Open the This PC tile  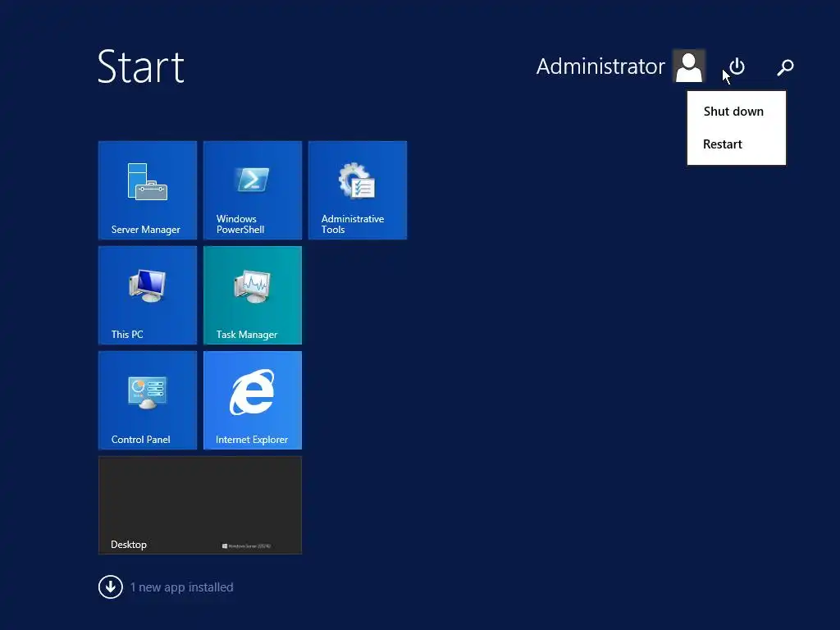pos(148,295)
